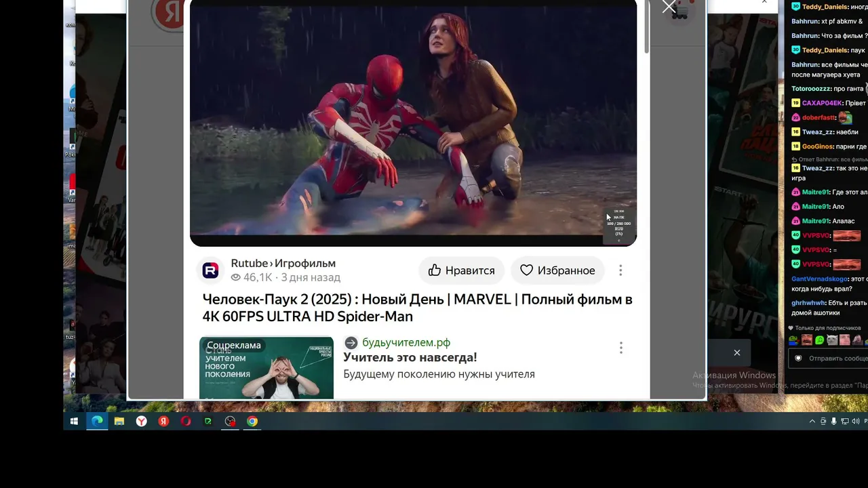Open the Человек-Паук 2 (2025) video title
This screenshot has height=488, width=868.
pos(418,308)
